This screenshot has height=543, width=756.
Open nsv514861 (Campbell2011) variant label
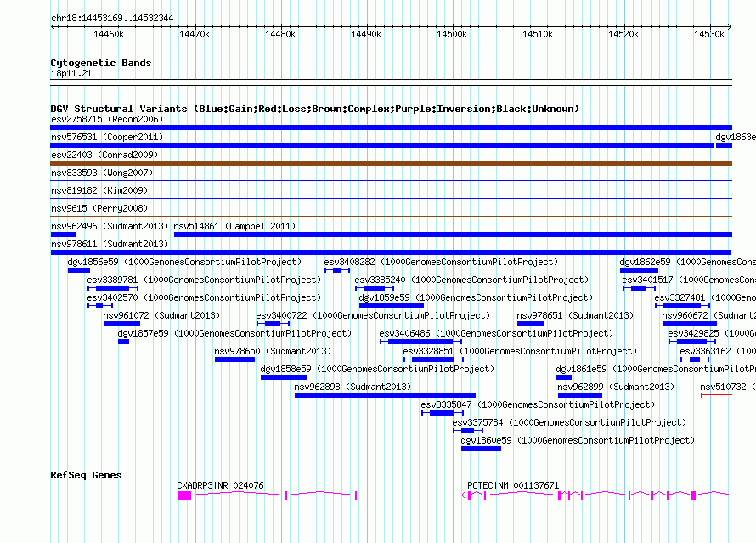pyautogui.click(x=234, y=226)
